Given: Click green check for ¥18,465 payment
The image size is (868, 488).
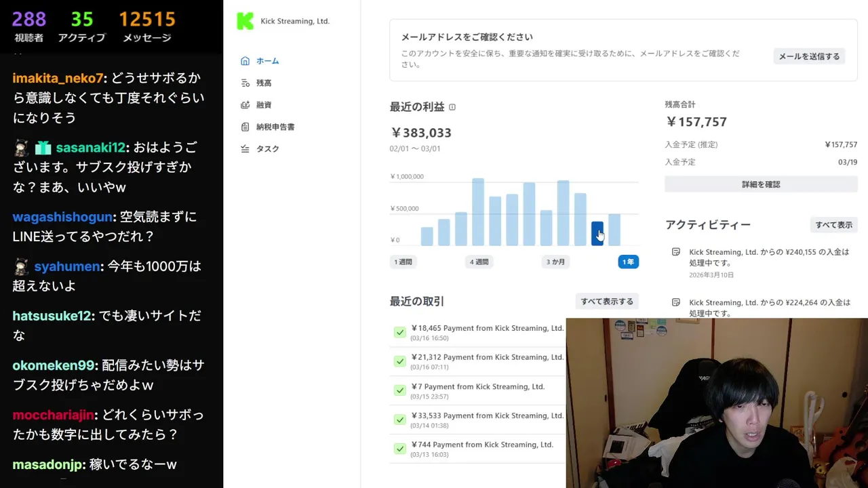Looking at the screenshot, I should pyautogui.click(x=399, y=332).
